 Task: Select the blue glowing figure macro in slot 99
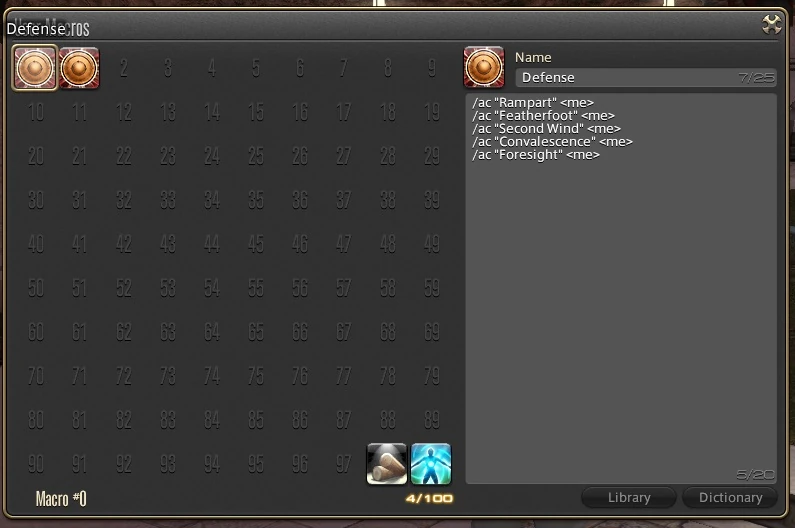(x=431, y=464)
